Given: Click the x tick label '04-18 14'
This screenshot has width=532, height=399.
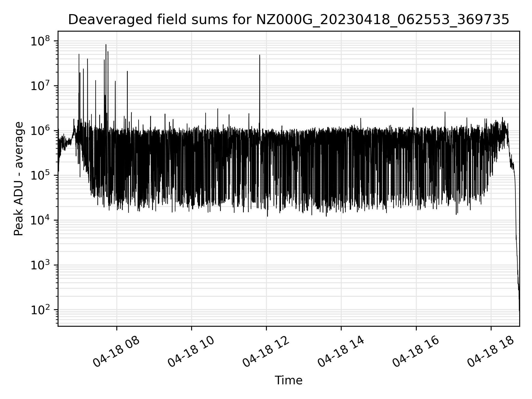Looking at the screenshot, I should [x=341, y=352].
